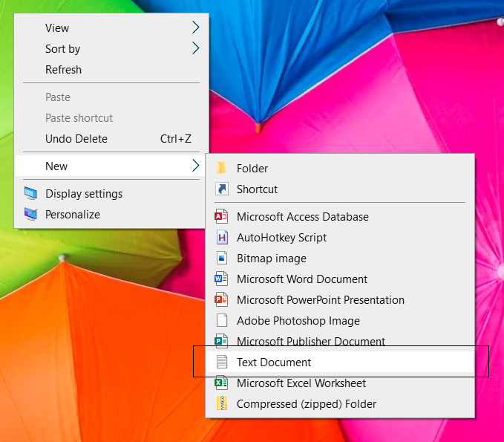Select Paste in the context menu
The image size is (504, 442).
[x=111, y=97]
